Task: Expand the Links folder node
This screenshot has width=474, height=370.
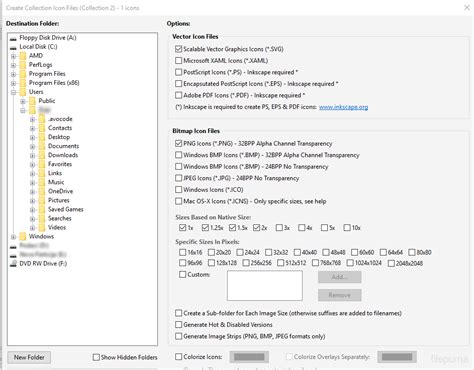Action: [x=32, y=173]
